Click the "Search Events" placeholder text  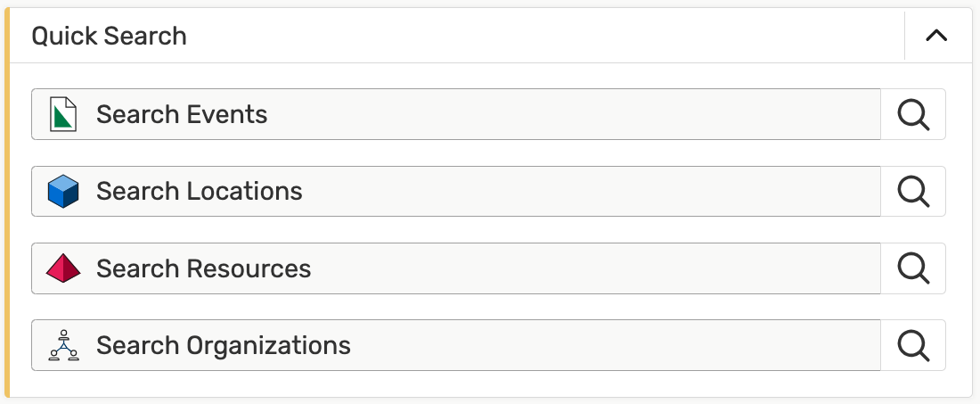pyautogui.click(x=182, y=114)
